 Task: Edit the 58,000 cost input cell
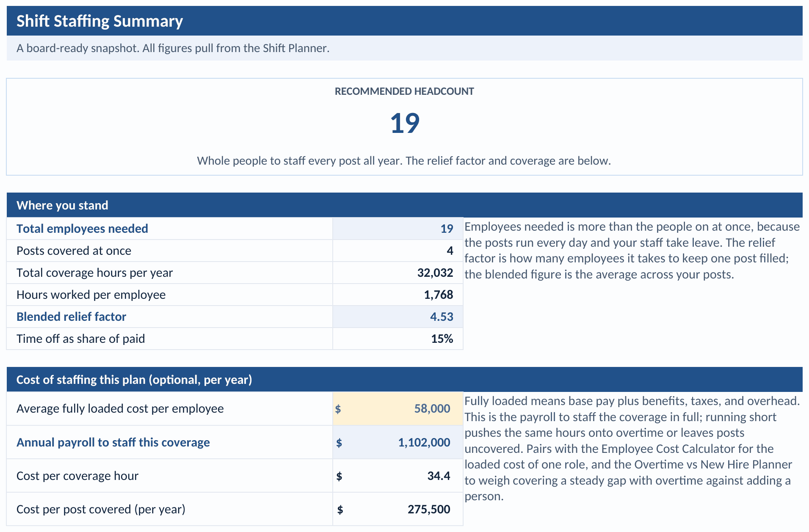pos(398,408)
